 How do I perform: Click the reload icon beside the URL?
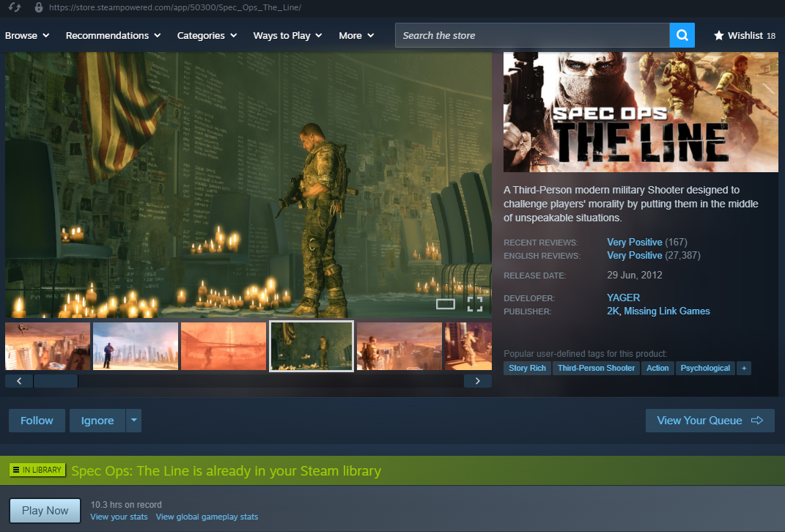coord(15,7)
